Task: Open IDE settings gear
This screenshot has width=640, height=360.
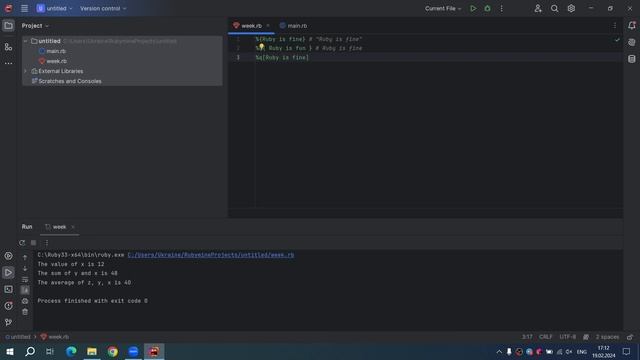Action: coord(571,8)
